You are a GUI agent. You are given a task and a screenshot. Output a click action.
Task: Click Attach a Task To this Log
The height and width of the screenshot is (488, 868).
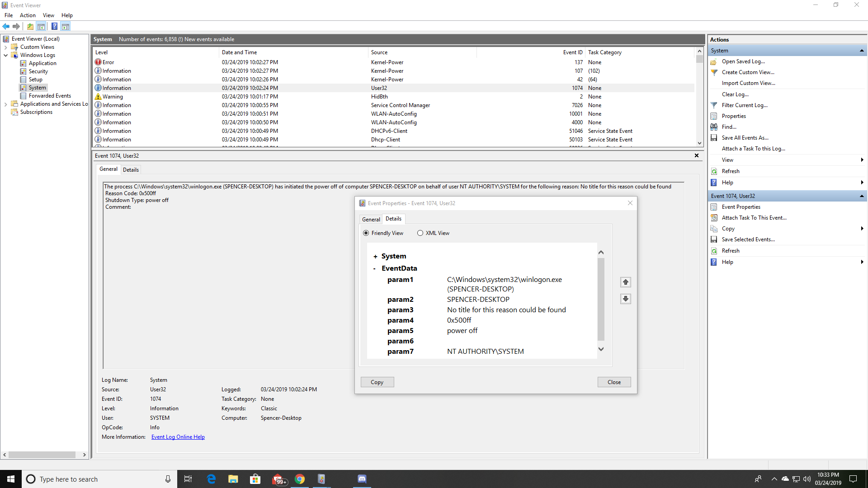[x=753, y=149]
